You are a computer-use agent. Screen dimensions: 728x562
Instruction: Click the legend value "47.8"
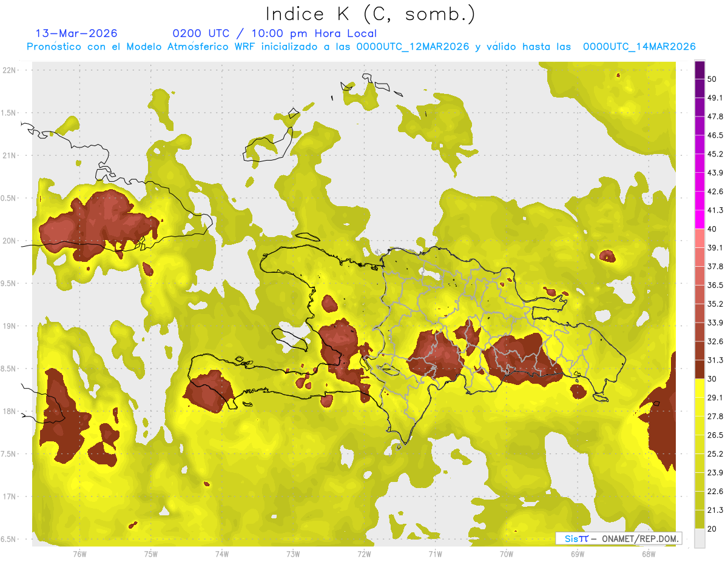[x=715, y=116]
